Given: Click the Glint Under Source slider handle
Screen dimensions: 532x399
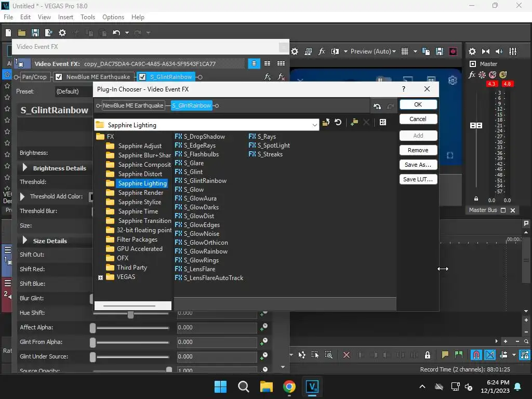Looking at the screenshot, I should (92, 357).
